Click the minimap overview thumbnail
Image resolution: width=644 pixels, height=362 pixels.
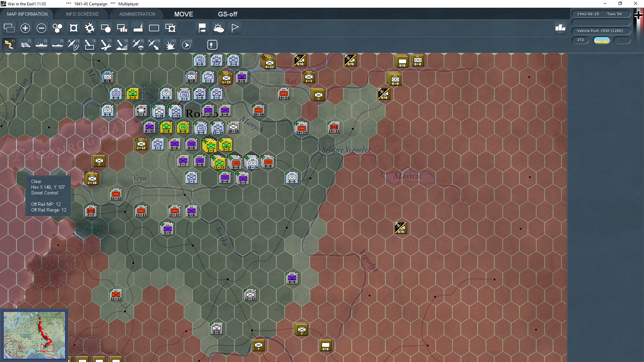(x=35, y=335)
